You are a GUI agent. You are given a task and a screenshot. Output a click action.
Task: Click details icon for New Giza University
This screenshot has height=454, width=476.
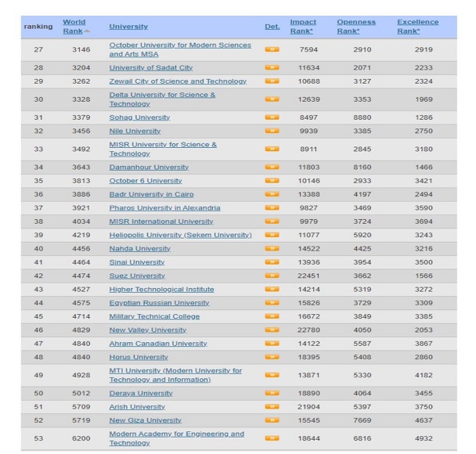click(272, 420)
